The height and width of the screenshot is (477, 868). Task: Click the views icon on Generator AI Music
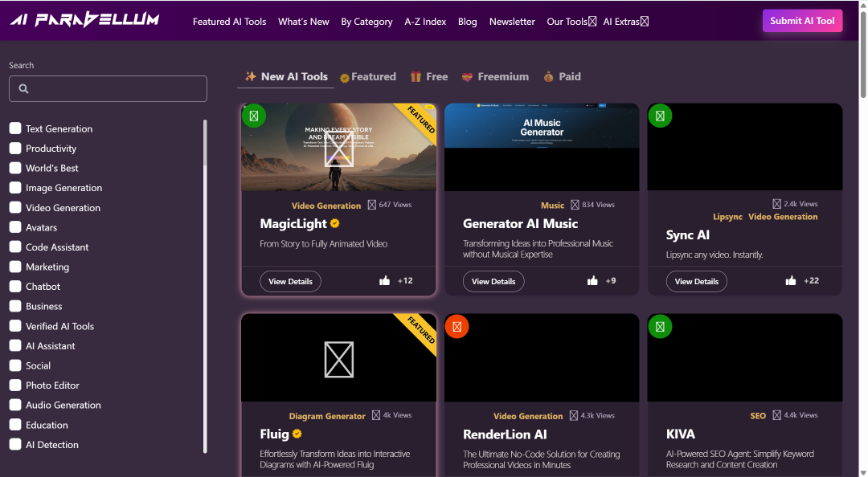(575, 205)
